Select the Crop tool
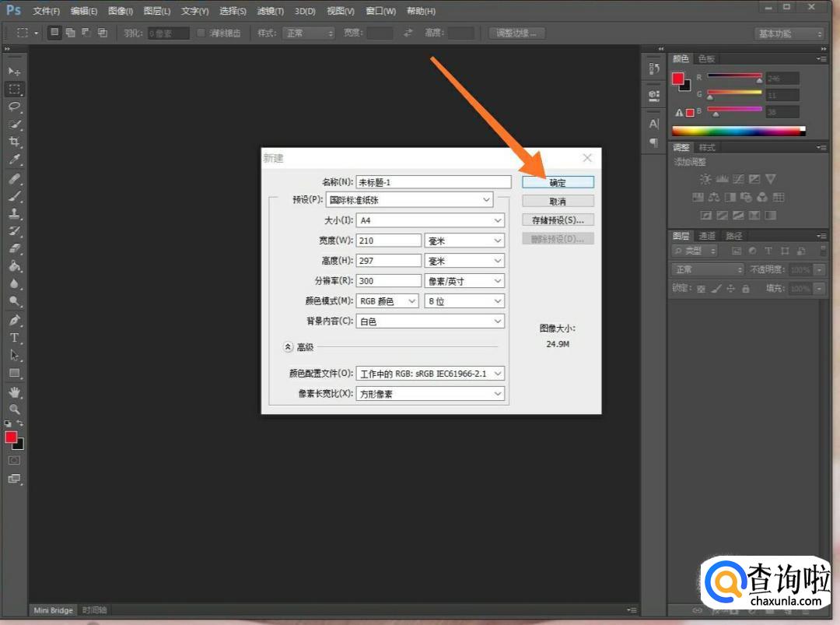 point(14,142)
